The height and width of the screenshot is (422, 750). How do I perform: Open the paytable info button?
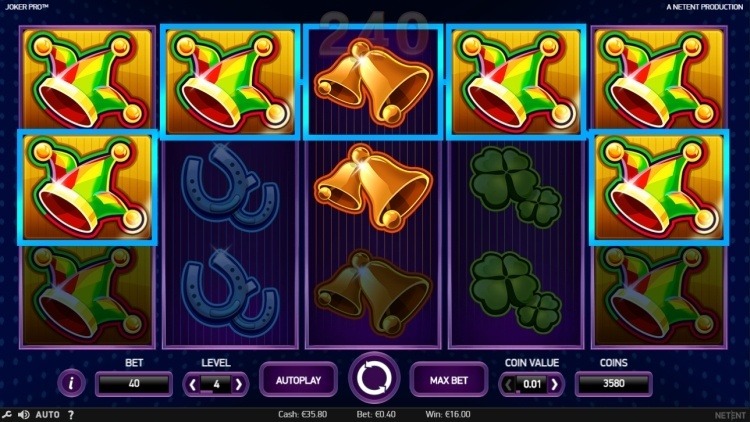click(x=71, y=383)
